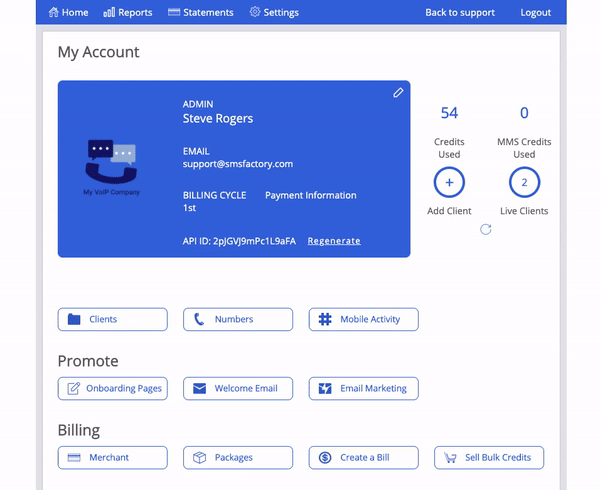Image resolution: width=600 pixels, height=490 pixels.
Task: Click the Add Client label
Action: click(x=449, y=211)
